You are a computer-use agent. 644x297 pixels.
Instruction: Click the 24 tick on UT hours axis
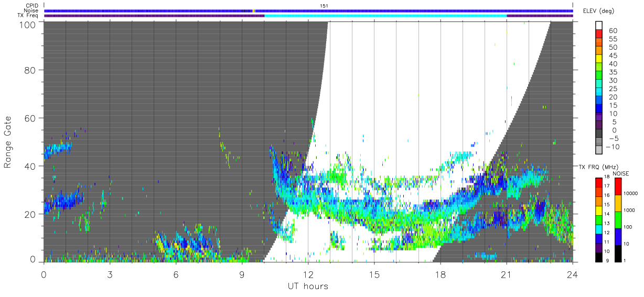point(572,274)
